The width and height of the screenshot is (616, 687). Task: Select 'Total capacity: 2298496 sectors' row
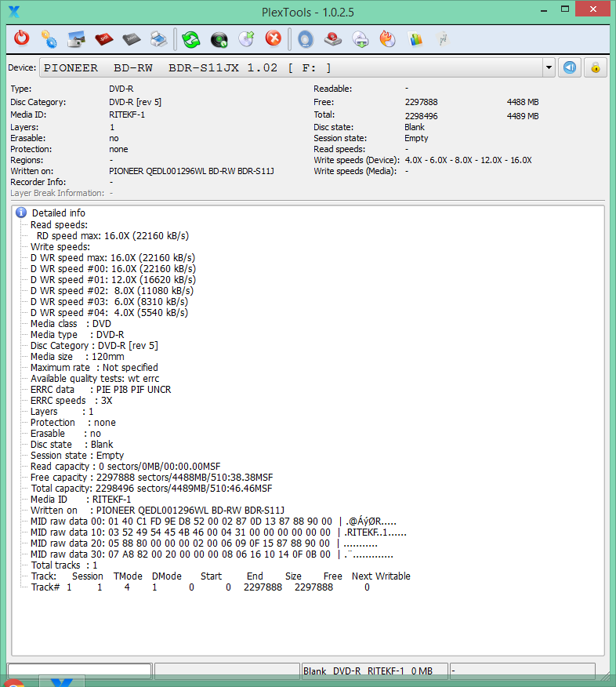coord(151,488)
